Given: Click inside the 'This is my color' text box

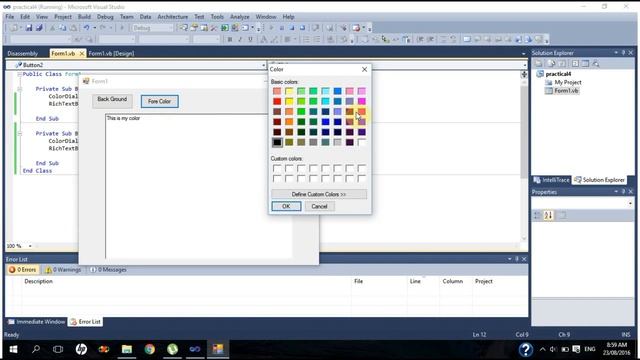Looking at the screenshot, I should [198, 186].
